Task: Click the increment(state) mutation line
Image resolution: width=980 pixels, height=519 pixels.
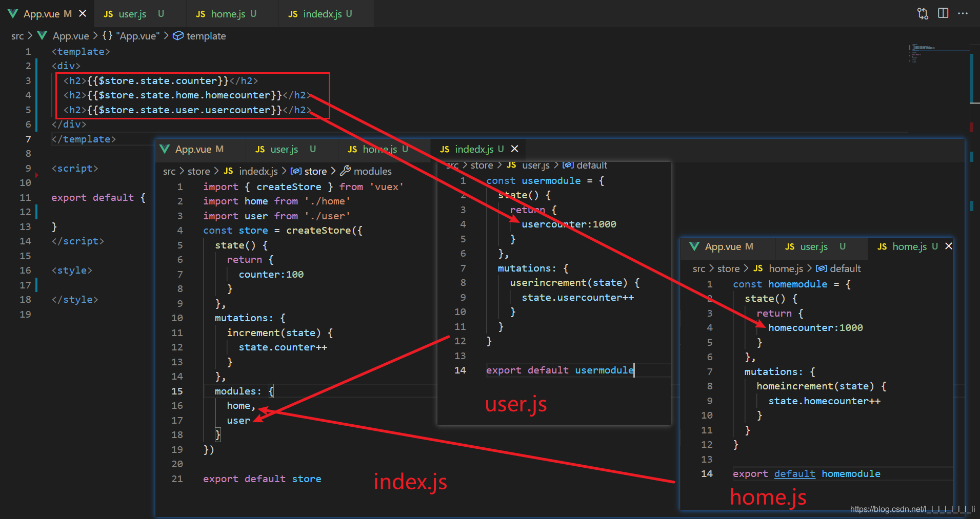Action: click(279, 333)
